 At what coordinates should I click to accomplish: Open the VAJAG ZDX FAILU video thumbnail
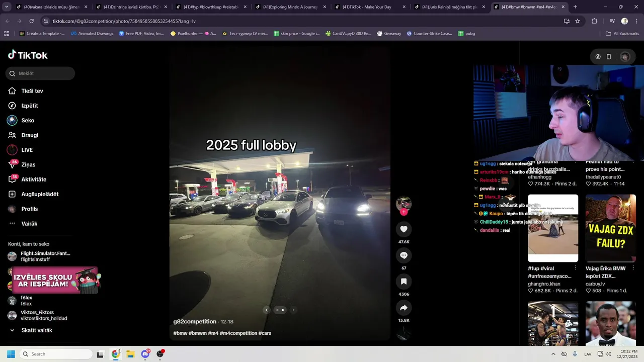(611, 228)
